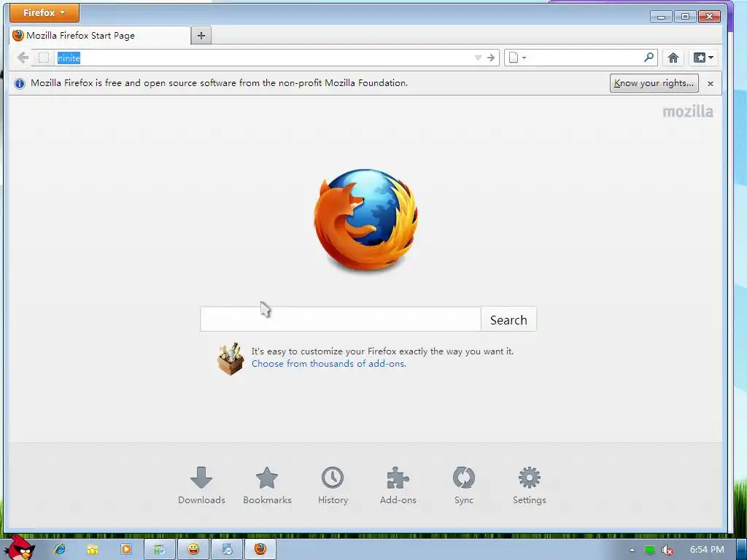This screenshot has width=747, height=560.
Task: Click the info icon on the notification bar
Action: (x=20, y=84)
